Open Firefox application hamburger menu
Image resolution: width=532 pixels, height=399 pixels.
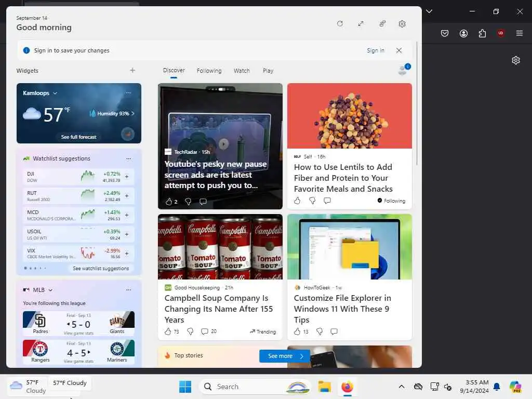(x=520, y=33)
